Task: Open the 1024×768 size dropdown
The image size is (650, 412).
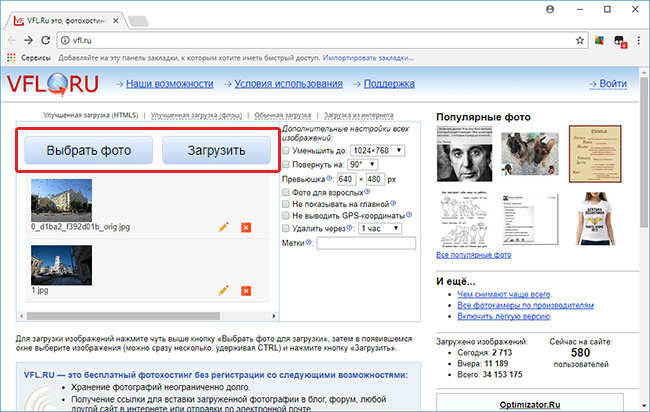Action: click(x=377, y=150)
